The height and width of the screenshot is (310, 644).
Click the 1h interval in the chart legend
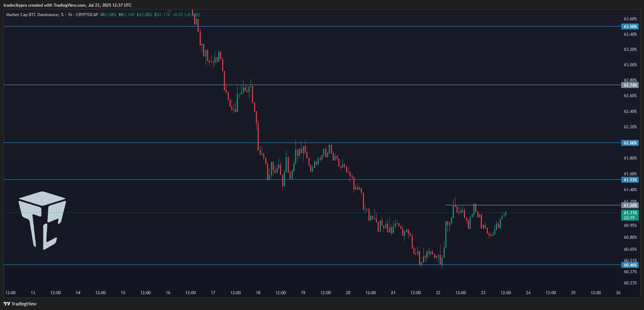pos(70,15)
